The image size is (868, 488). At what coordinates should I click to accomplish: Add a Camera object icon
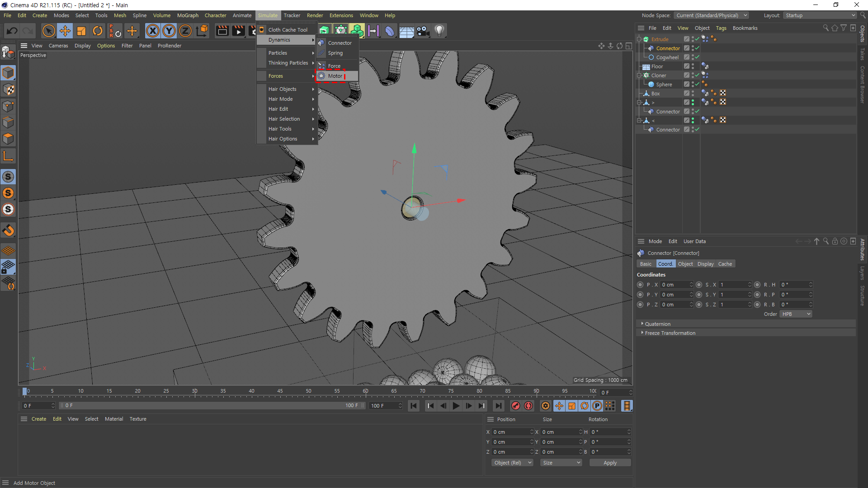click(423, 31)
